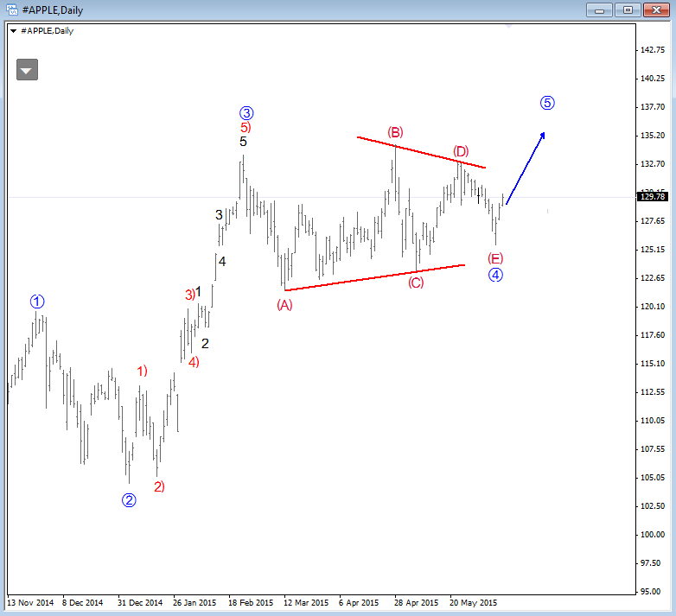This screenshot has width=676, height=616.
Task: Click the current price tag 129.78
Action: point(650,197)
